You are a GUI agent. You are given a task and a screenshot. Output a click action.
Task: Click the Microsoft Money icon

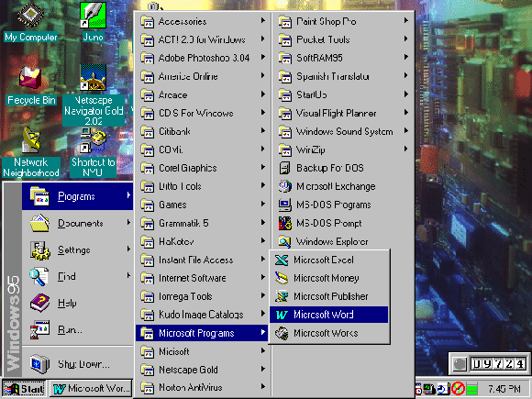pyautogui.click(x=282, y=279)
